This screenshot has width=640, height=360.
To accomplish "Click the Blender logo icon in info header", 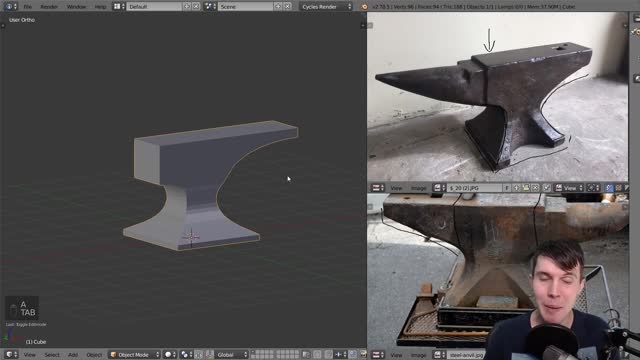I will [x=364, y=7].
